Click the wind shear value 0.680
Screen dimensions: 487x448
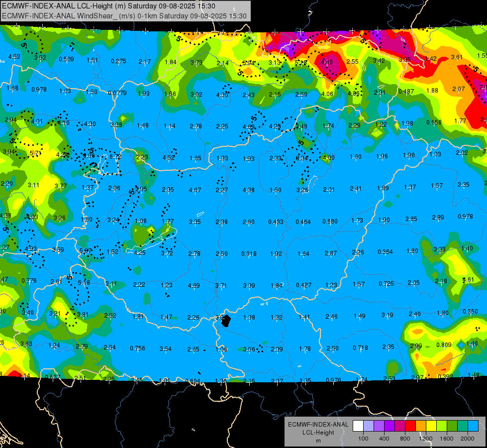coord(330,222)
